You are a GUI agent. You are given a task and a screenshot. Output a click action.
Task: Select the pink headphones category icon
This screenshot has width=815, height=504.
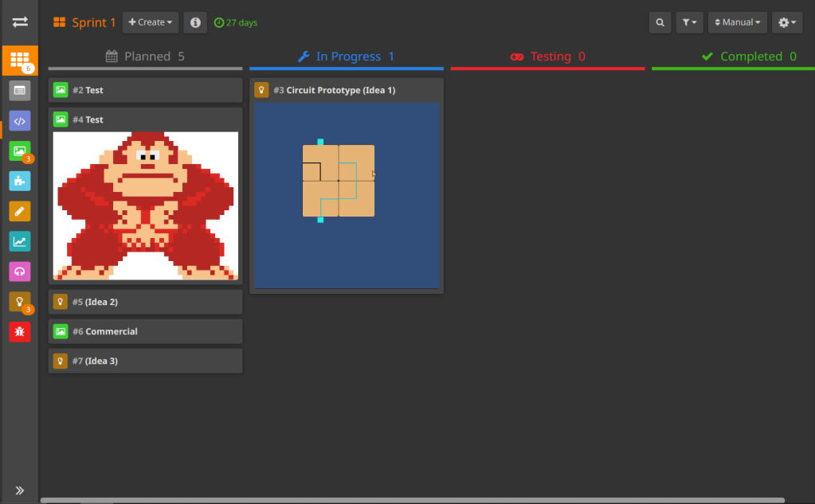(x=20, y=272)
